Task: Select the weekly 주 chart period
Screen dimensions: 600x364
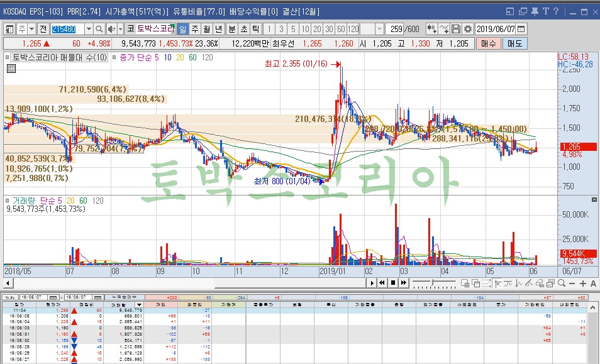Action: [x=195, y=29]
